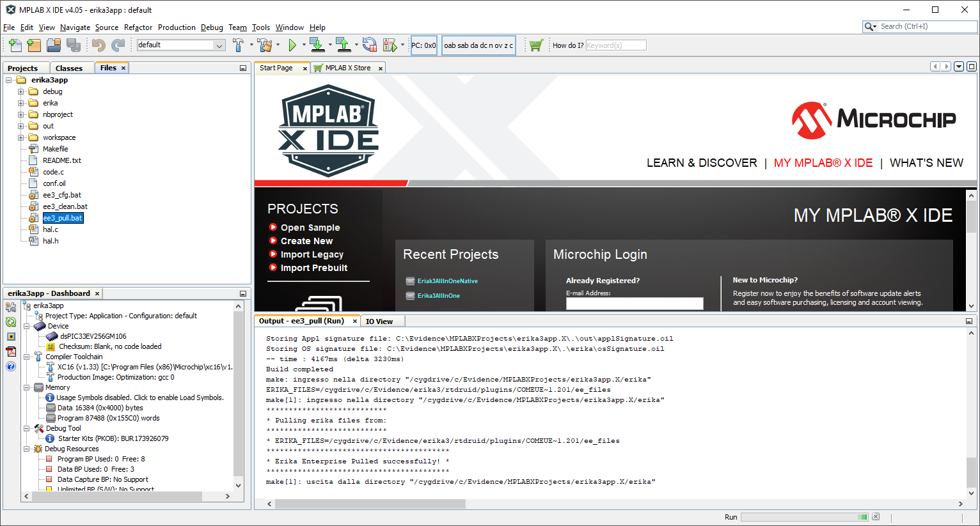Expand the nbproject folder node

click(x=21, y=114)
